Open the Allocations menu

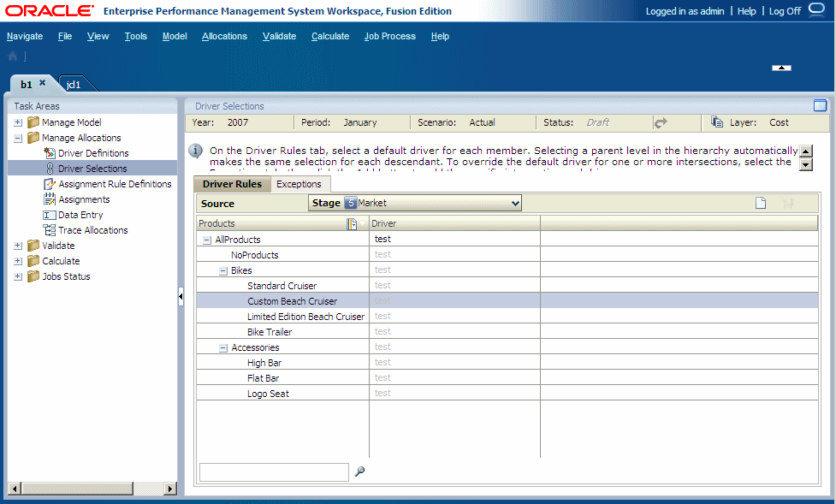click(x=224, y=36)
